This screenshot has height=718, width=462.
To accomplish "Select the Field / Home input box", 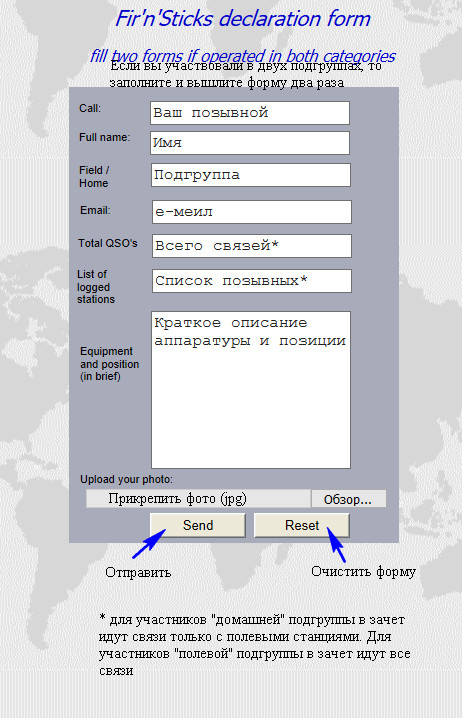I will click(251, 175).
